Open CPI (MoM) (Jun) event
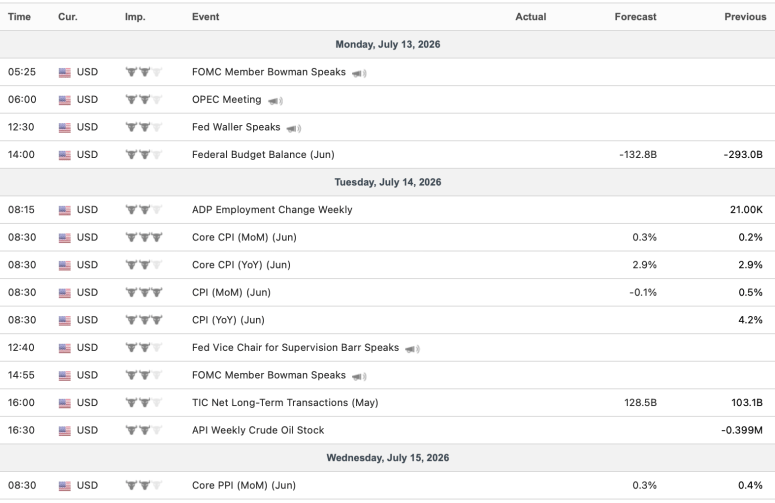 231,293
